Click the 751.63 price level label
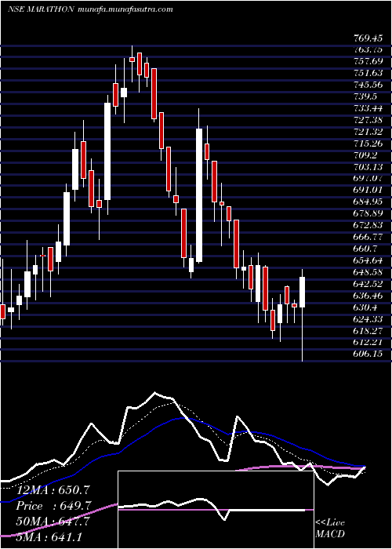Viewport: 392px width, 549px height. tap(368, 73)
